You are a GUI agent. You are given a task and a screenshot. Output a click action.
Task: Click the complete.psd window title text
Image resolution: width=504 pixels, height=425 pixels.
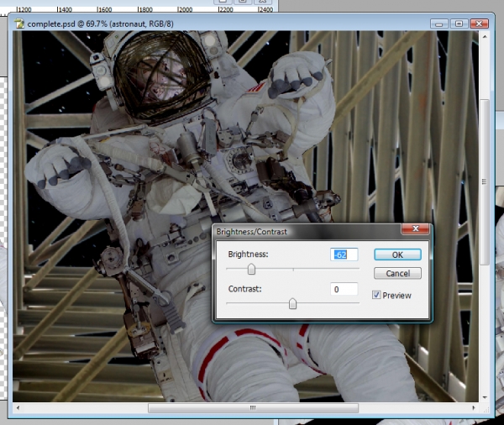click(x=100, y=24)
